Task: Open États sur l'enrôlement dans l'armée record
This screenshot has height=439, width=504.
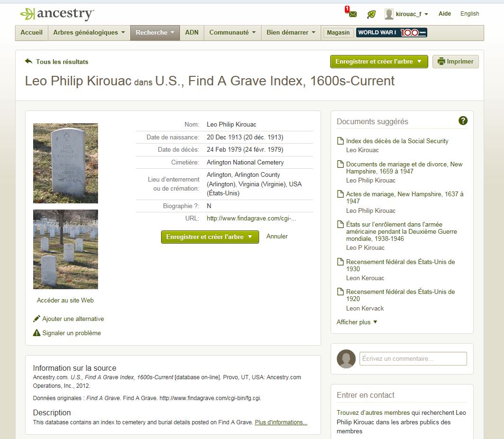Action: tap(402, 231)
